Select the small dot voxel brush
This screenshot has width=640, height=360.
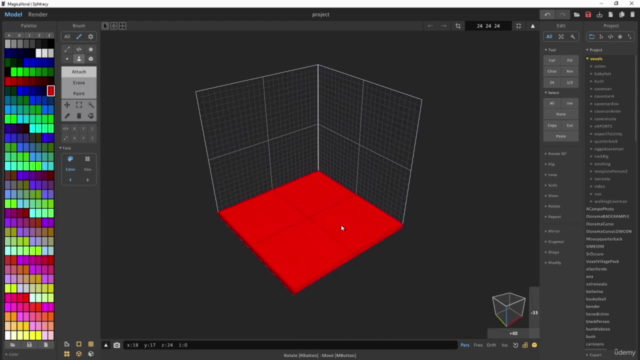pyautogui.click(x=67, y=59)
